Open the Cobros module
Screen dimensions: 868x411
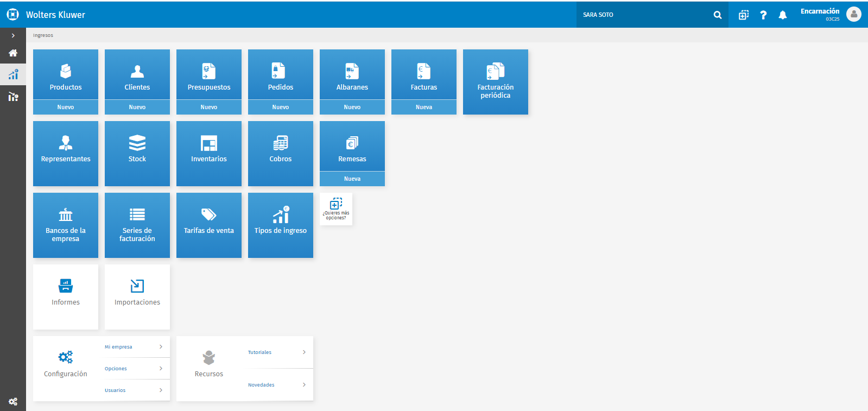[x=280, y=153]
